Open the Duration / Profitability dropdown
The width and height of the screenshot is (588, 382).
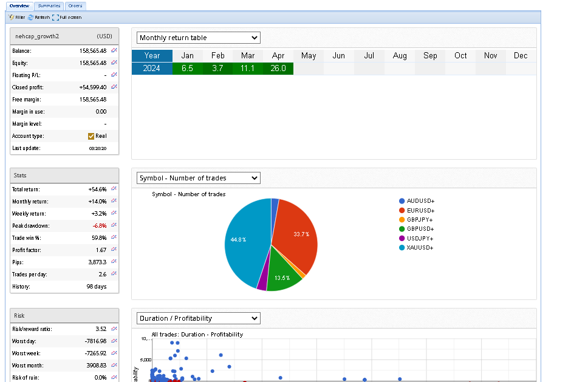tap(198, 318)
